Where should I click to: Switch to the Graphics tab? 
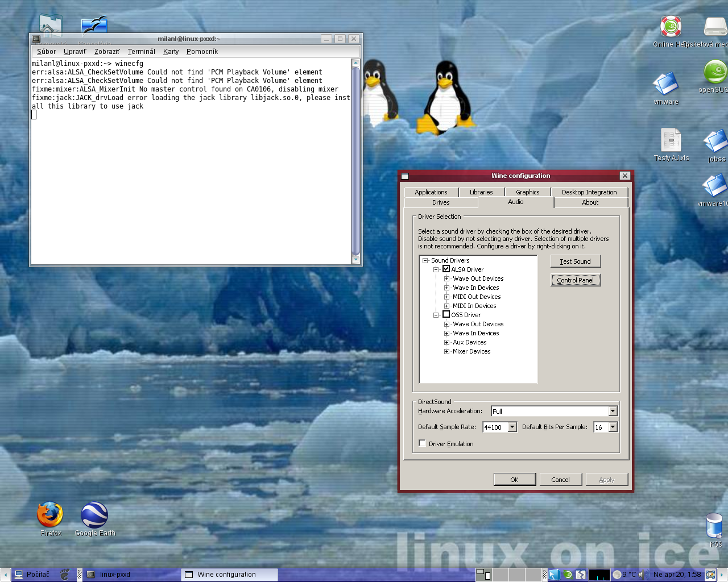pos(527,192)
